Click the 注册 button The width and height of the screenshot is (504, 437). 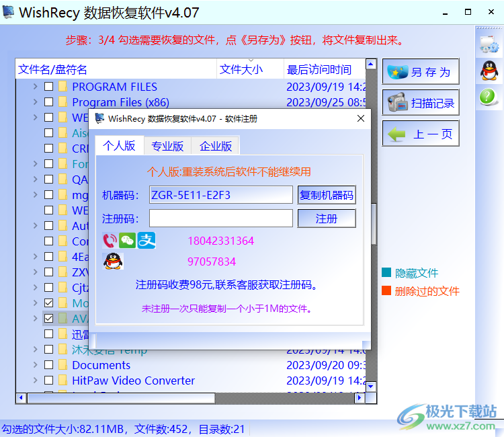[327, 218]
